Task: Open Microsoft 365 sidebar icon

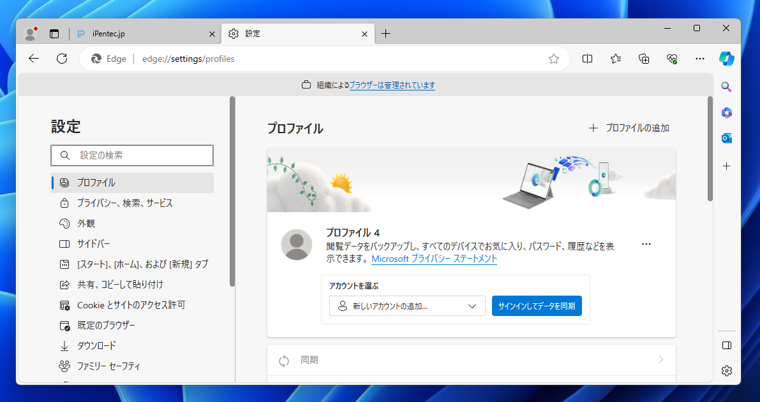Action: point(726,113)
